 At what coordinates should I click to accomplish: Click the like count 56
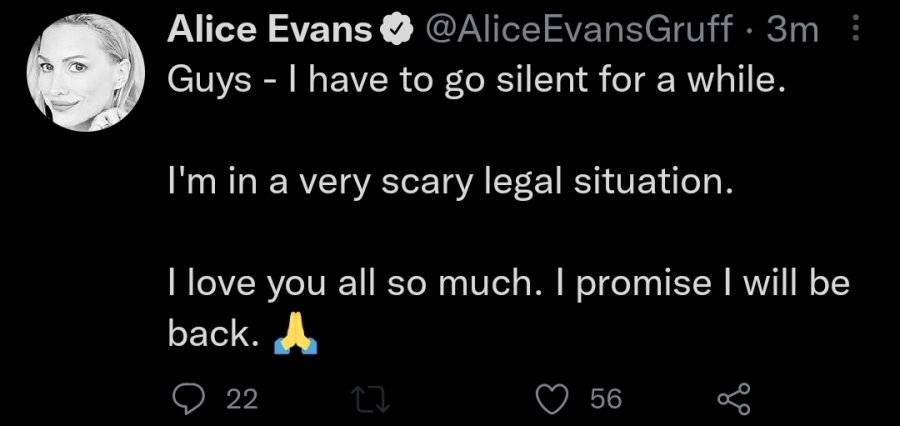click(606, 399)
